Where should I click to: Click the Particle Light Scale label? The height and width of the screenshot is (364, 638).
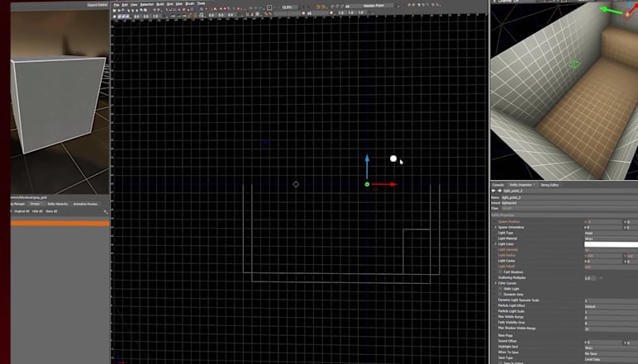point(512,311)
